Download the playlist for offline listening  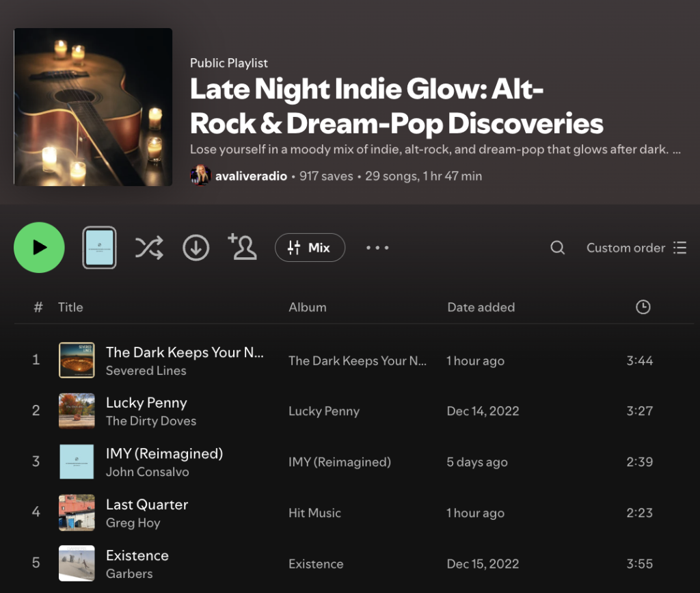pos(196,248)
